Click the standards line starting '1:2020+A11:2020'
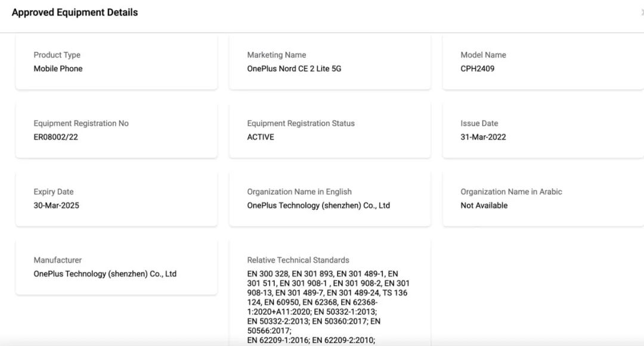Image resolution: width=644 pixels, height=346 pixels. point(312,311)
